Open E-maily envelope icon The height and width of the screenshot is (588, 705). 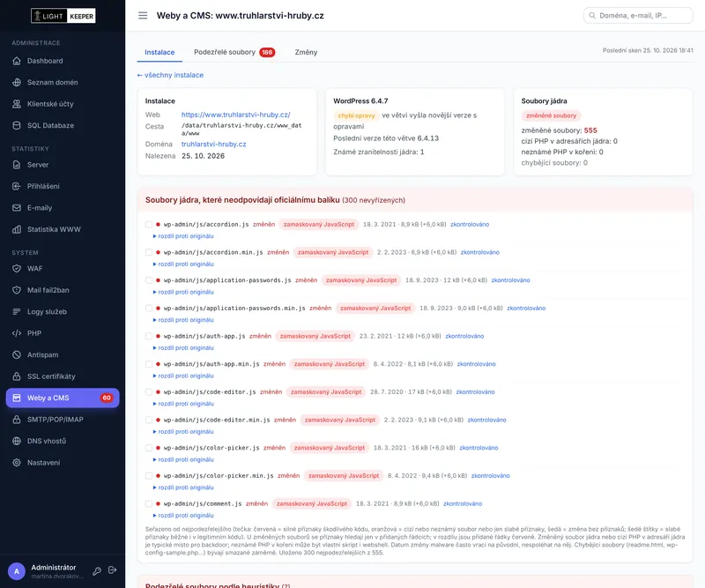17,208
